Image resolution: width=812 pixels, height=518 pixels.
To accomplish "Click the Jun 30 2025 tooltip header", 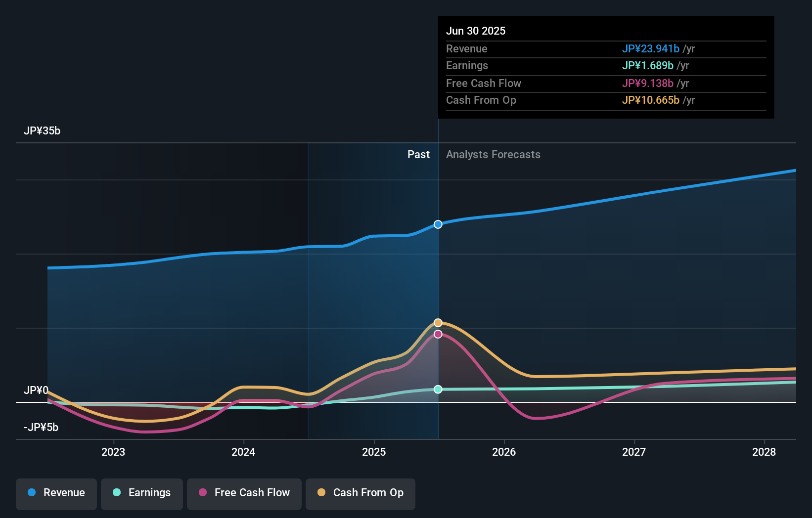I will (x=476, y=31).
